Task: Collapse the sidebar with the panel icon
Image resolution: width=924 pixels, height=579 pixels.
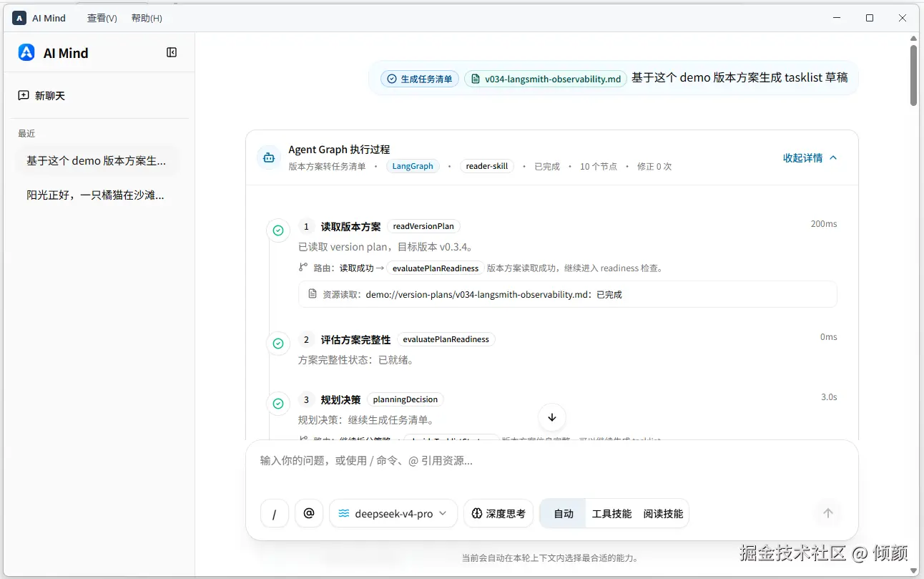Action: (172, 52)
